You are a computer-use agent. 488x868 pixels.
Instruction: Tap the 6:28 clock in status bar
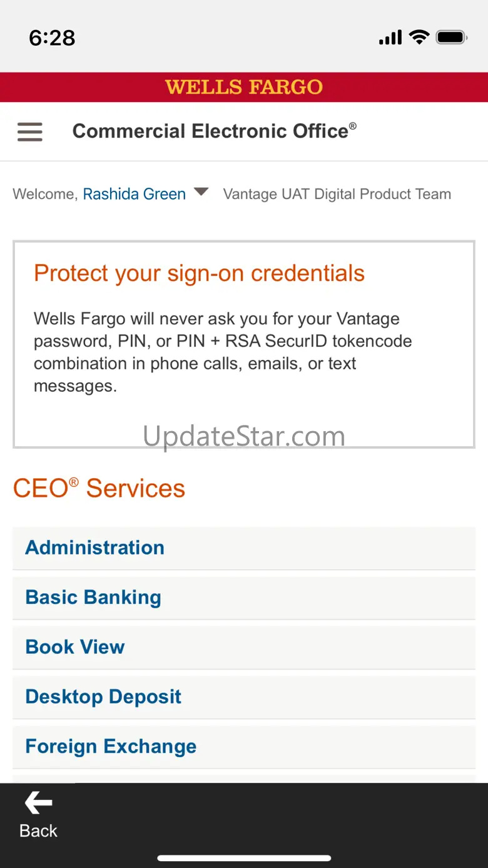tap(52, 38)
